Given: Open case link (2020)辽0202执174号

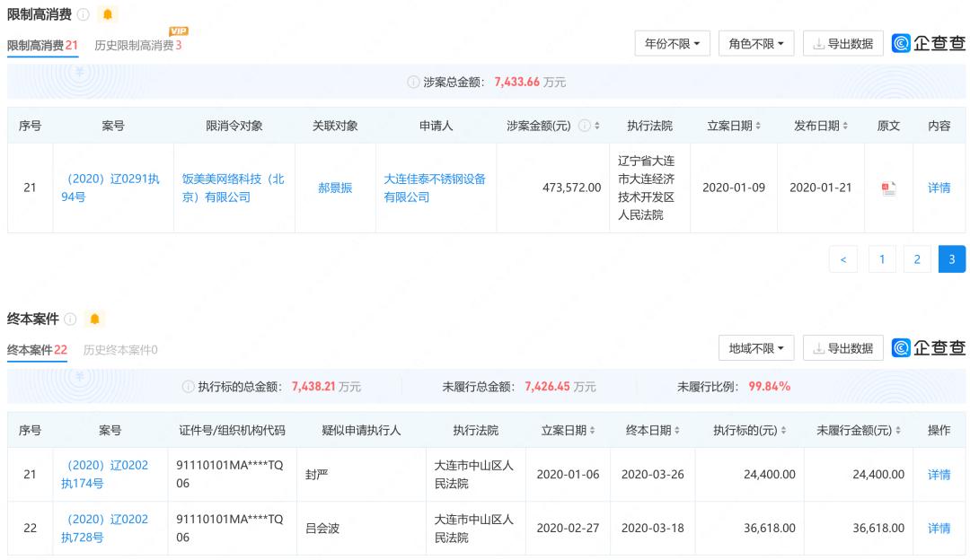Looking at the screenshot, I should [x=104, y=474].
